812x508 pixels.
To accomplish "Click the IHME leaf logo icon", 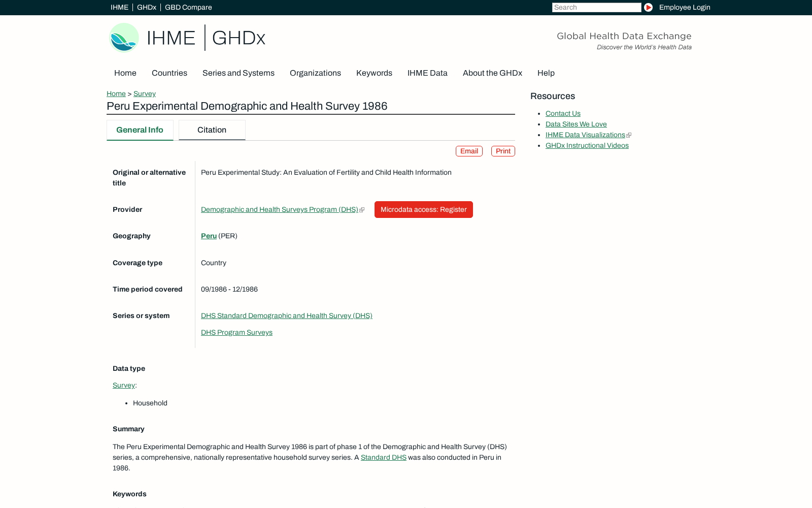I will coord(124,38).
